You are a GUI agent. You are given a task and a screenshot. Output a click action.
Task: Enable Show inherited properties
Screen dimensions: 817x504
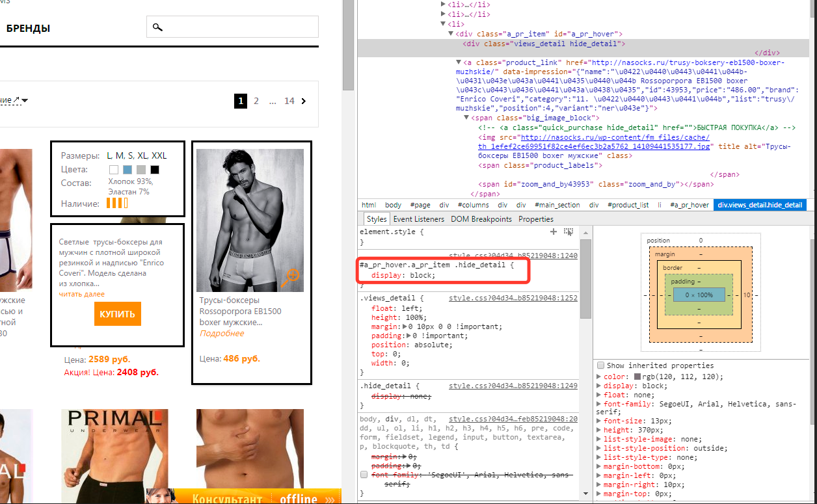[x=601, y=365]
